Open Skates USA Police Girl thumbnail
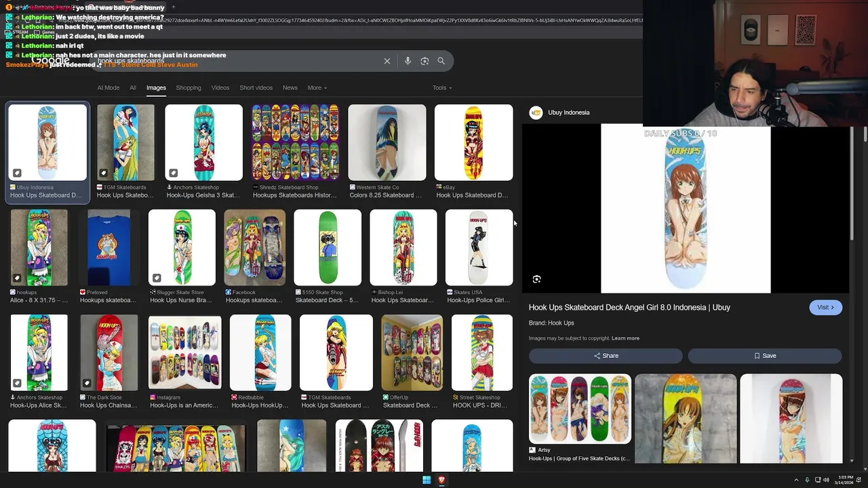This screenshot has height=488, width=868. point(479,247)
